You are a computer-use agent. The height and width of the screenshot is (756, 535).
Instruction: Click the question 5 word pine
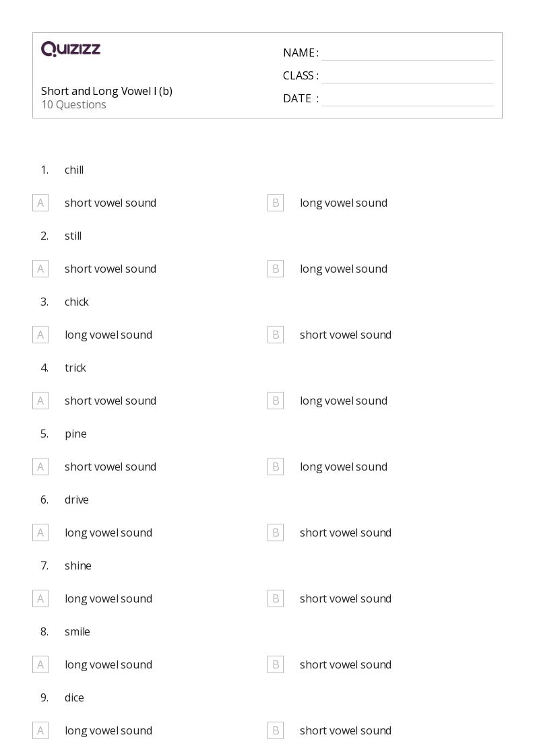point(75,434)
